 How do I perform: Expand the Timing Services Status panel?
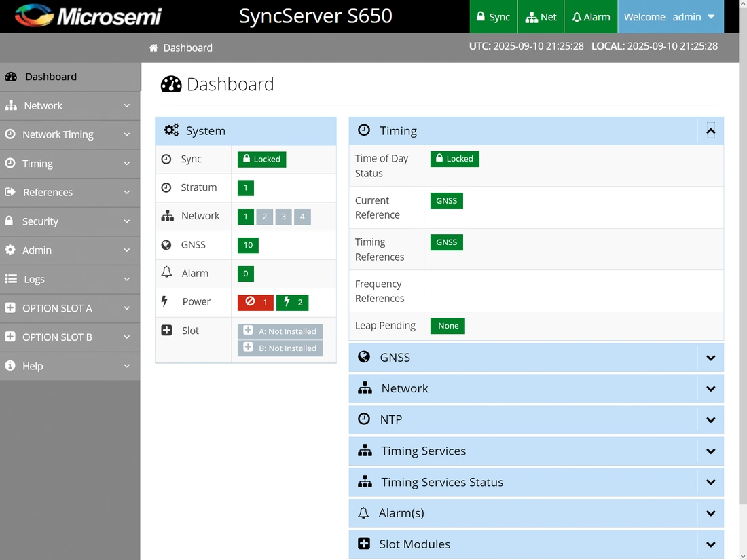[711, 482]
